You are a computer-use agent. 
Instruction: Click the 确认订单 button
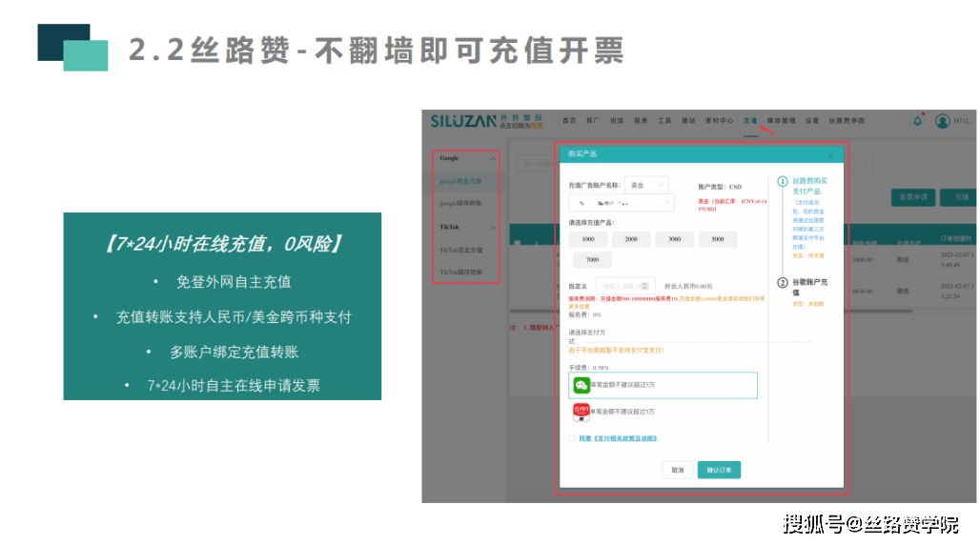tap(719, 470)
